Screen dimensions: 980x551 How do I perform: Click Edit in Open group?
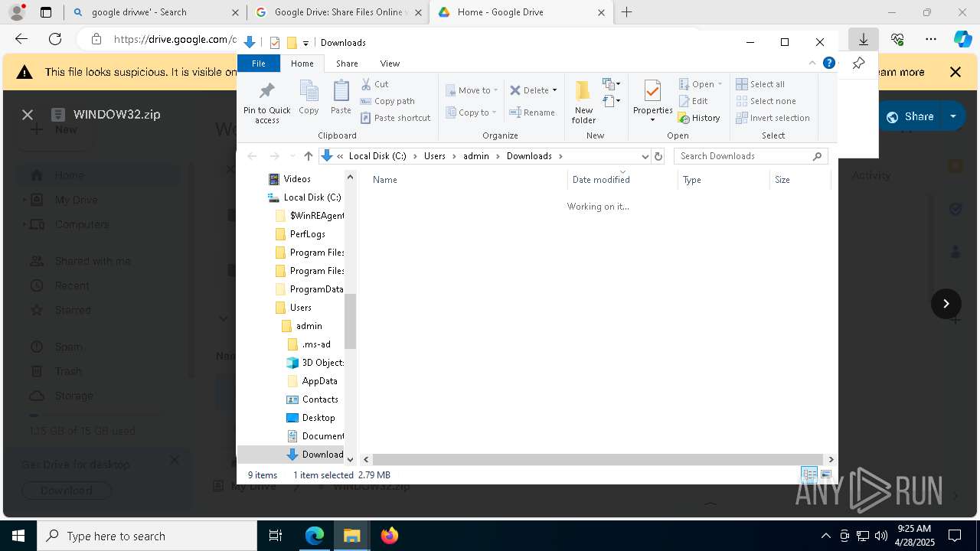pos(693,101)
